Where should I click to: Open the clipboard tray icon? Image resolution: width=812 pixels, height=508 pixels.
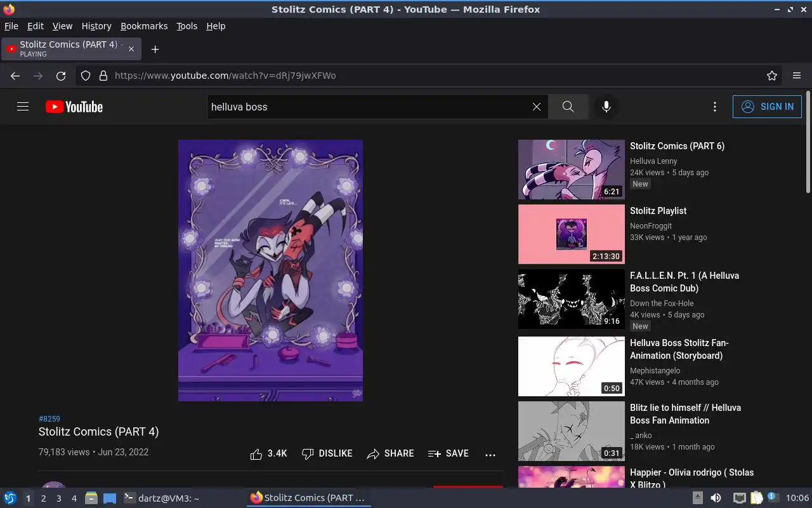click(756, 498)
